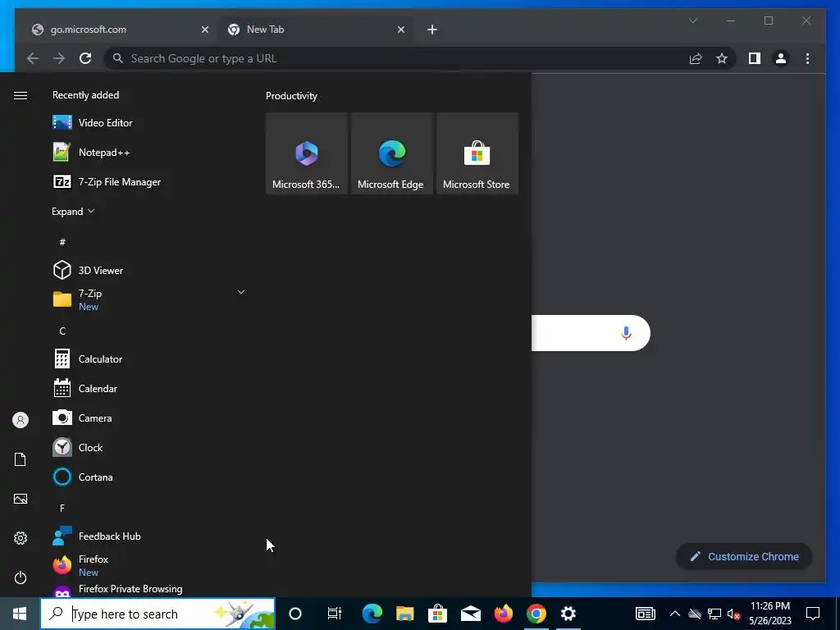Toggle Chrome's side panel
840x630 pixels.
point(755,58)
